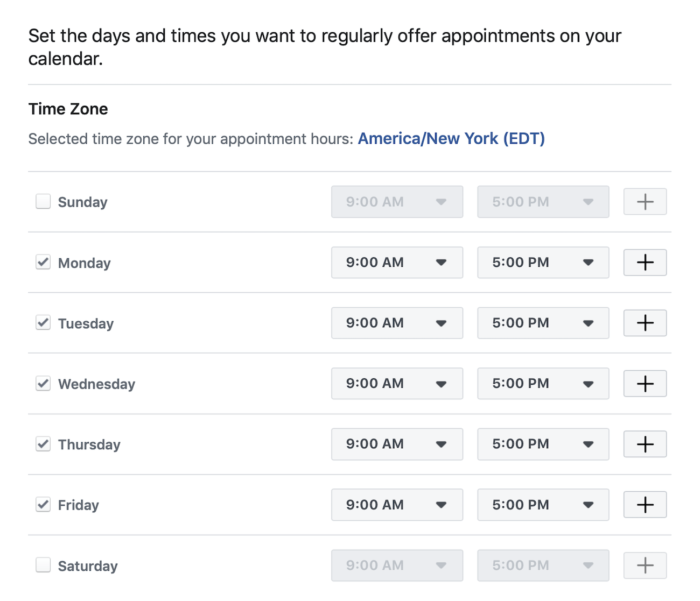This screenshot has width=700, height=601.
Task: Click the Friday day label
Action: click(x=79, y=505)
